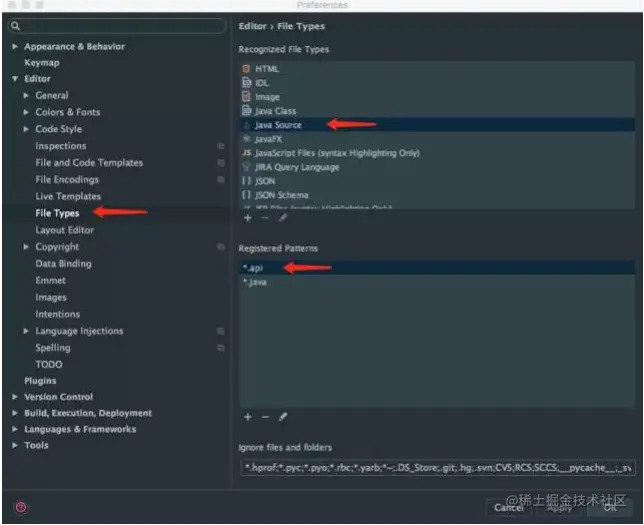Open Emmet settings
This screenshot has height=525, width=644.
tap(51, 281)
